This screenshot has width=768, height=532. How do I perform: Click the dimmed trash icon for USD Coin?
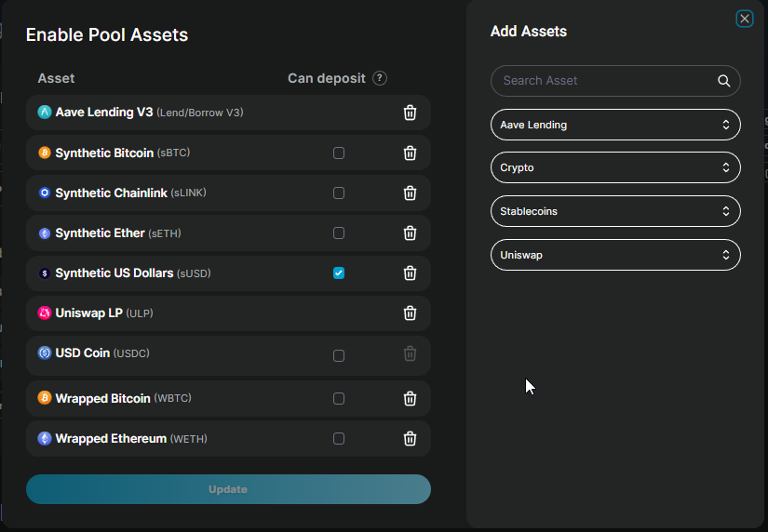410,353
